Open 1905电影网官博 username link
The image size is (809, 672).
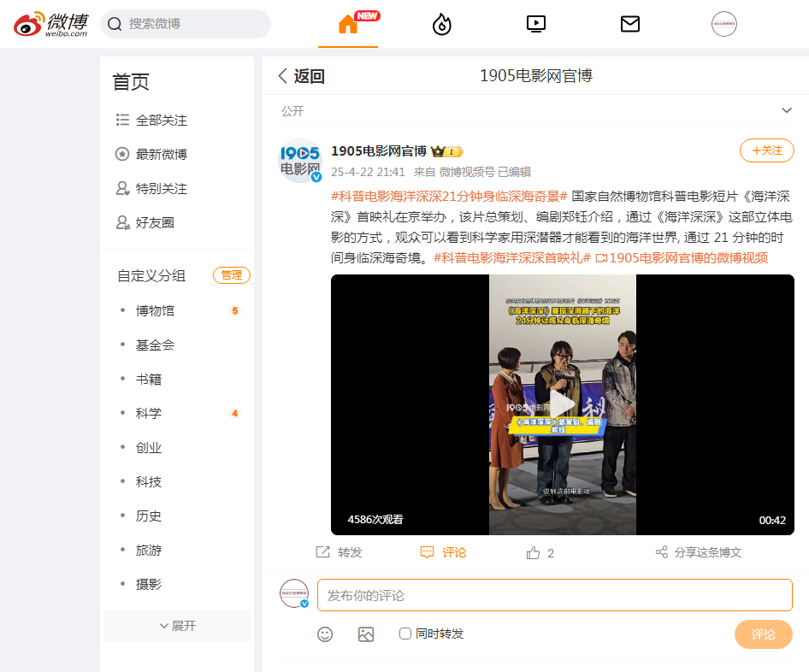tap(379, 151)
